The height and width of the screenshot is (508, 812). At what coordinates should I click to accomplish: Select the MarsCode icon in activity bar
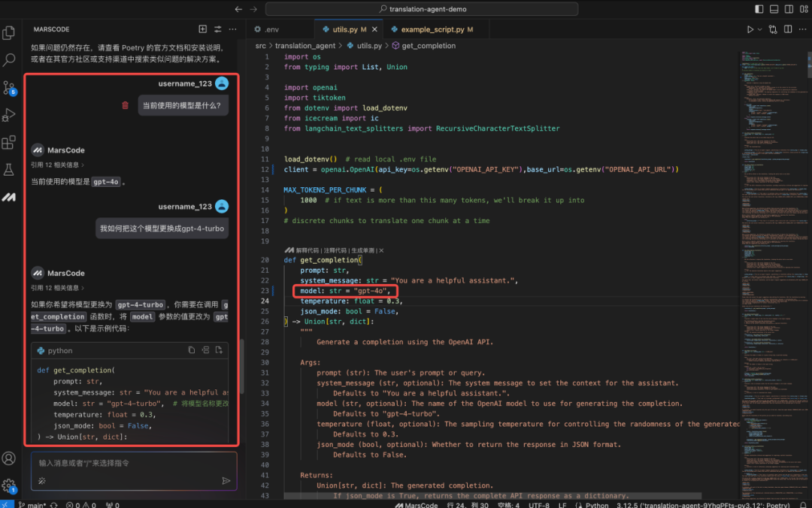9,198
